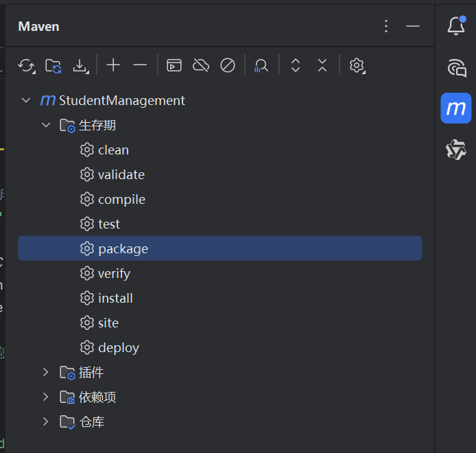Remove Maven project with minus icon
The image size is (476, 453).
(140, 65)
